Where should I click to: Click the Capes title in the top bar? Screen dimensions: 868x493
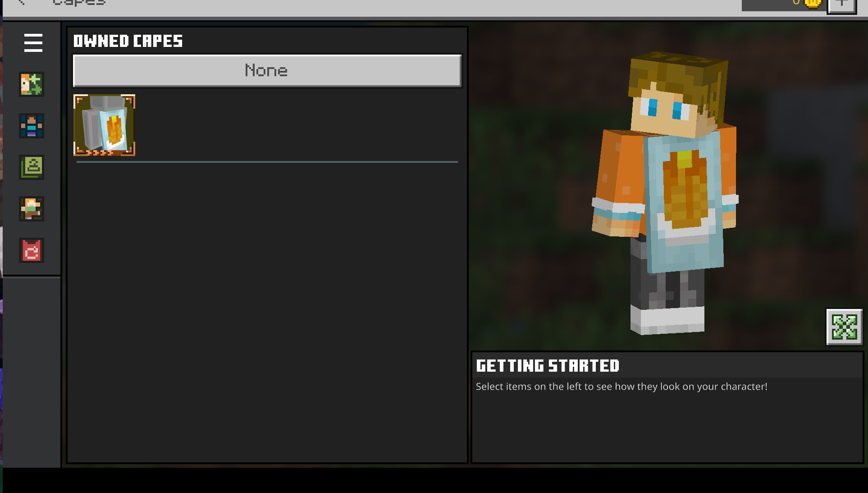point(79,3)
